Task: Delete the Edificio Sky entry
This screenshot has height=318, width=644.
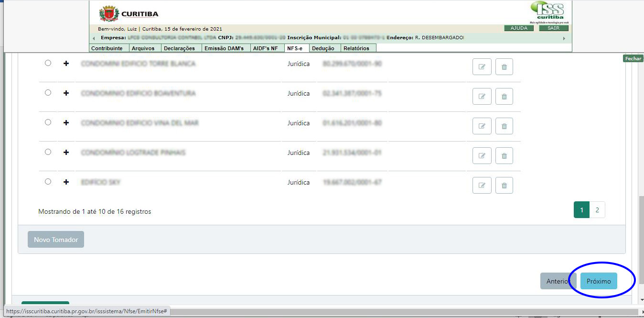Action: (504, 186)
